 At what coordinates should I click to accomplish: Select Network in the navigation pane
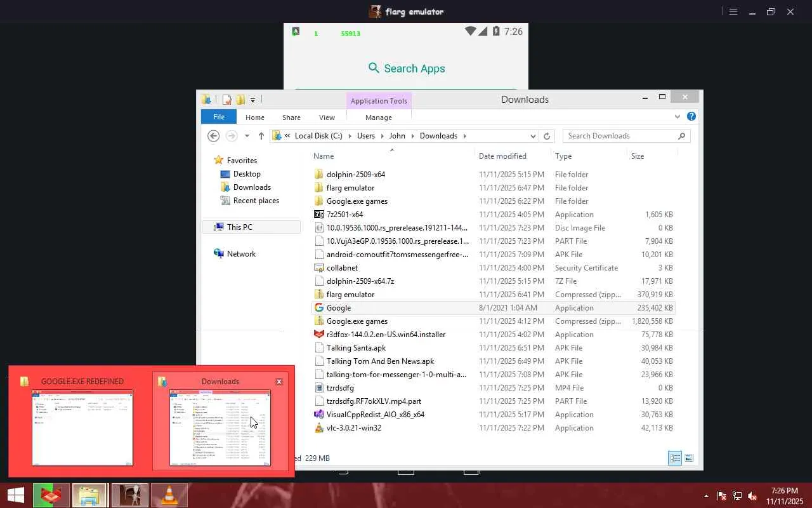tap(241, 254)
